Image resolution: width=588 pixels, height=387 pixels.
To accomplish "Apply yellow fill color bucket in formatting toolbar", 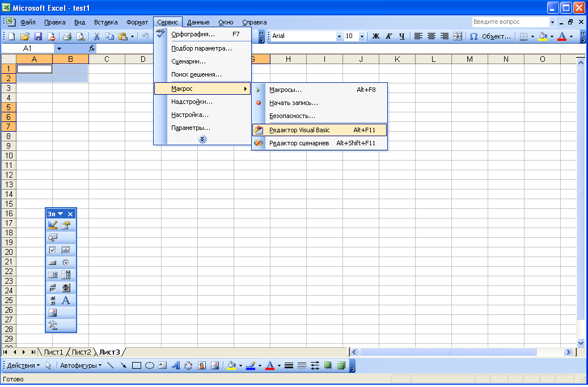I will (x=543, y=36).
